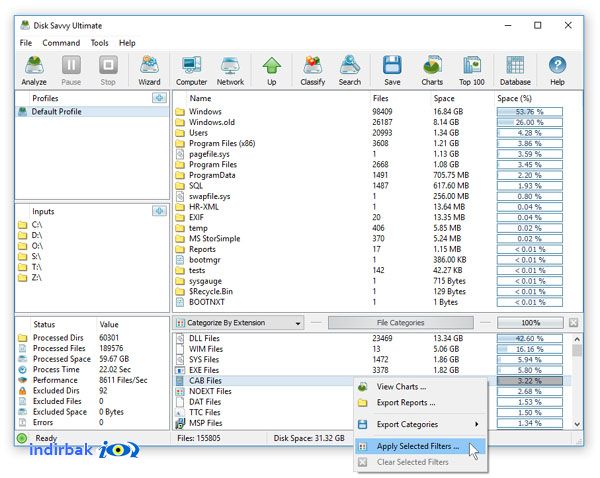Click the EXE Files category icon
This screenshot has width=600, height=478.
pyautogui.click(x=180, y=370)
